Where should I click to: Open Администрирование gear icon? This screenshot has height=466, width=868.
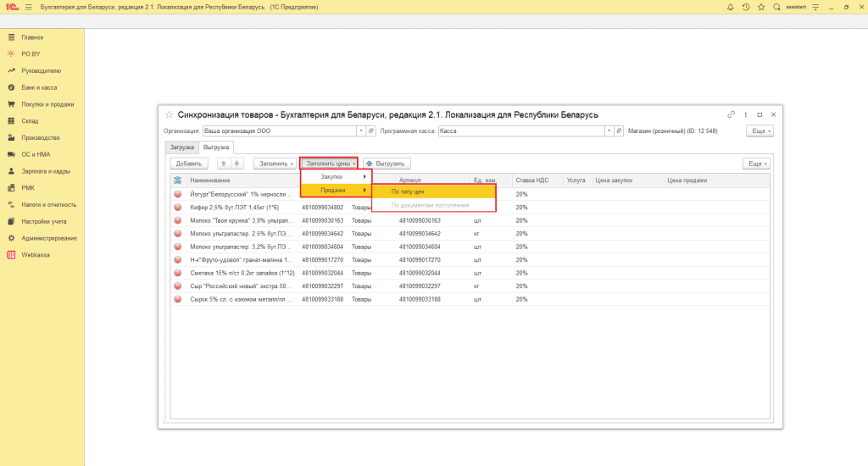[11, 238]
